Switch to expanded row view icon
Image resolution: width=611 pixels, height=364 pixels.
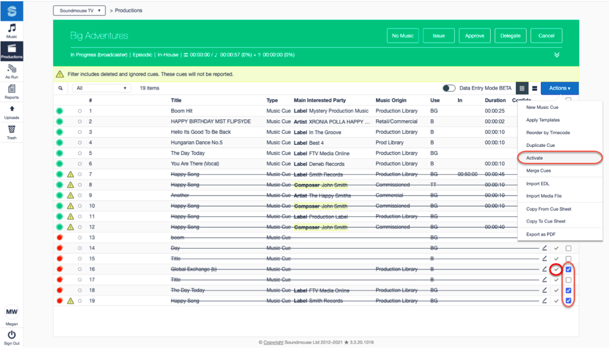pyautogui.click(x=535, y=89)
